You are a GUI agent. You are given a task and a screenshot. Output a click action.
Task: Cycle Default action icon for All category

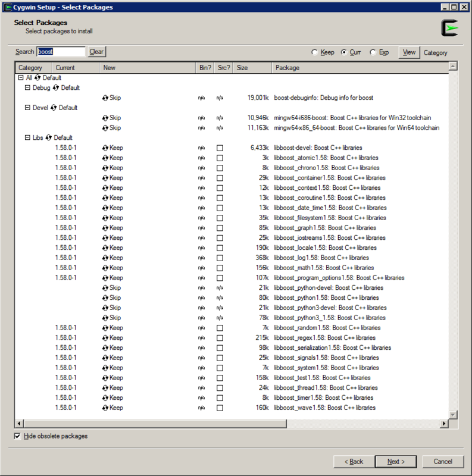(37, 78)
